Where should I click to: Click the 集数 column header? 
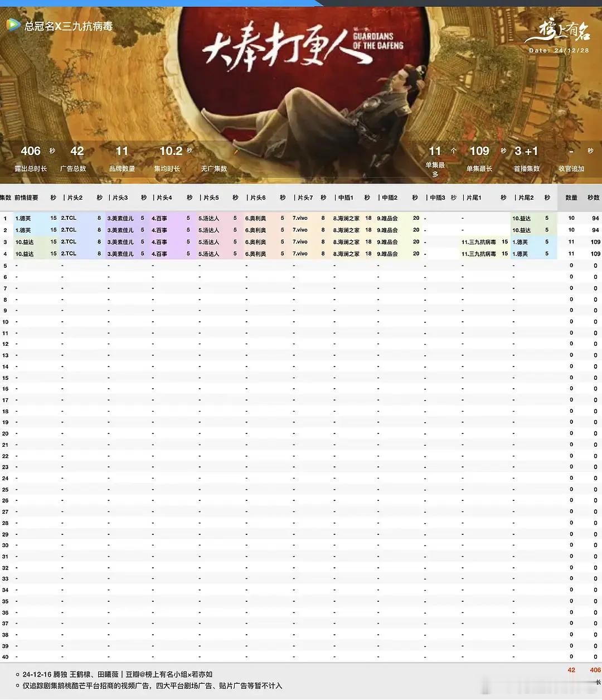pos(6,197)
